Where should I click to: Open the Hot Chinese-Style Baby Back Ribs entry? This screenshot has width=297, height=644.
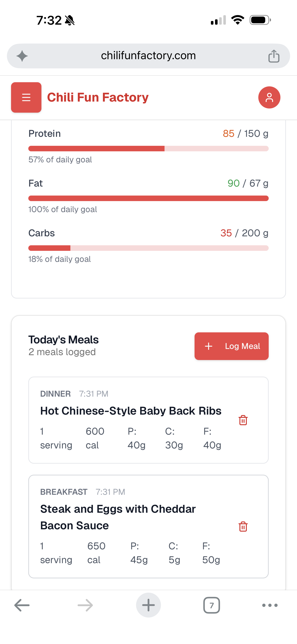pyautogui.click(x=131, y=411)
